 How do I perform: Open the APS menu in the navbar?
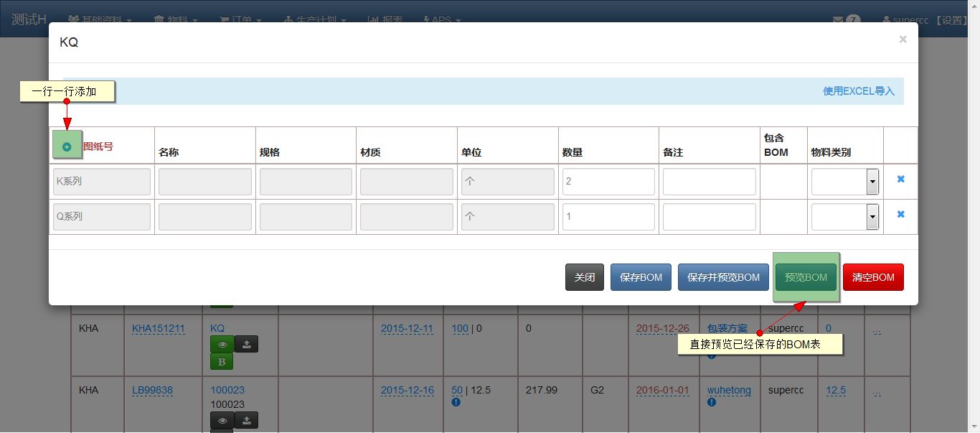(443, 20)
